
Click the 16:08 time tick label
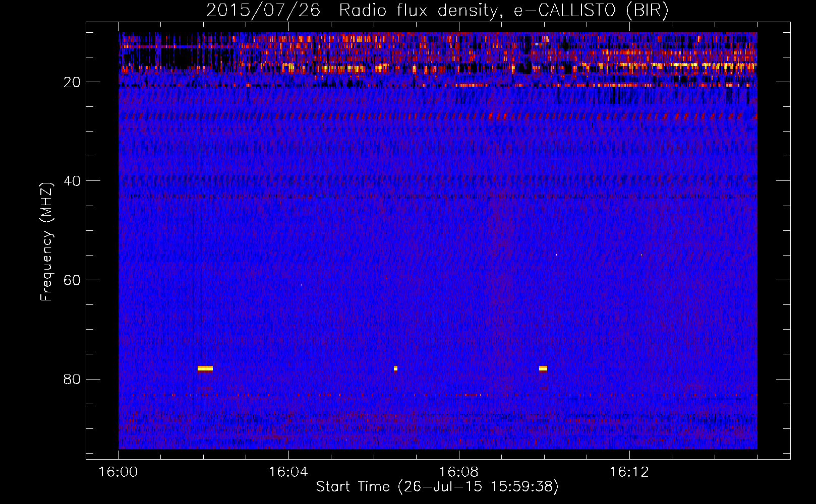pyautogui.click(x=459, y=472)
